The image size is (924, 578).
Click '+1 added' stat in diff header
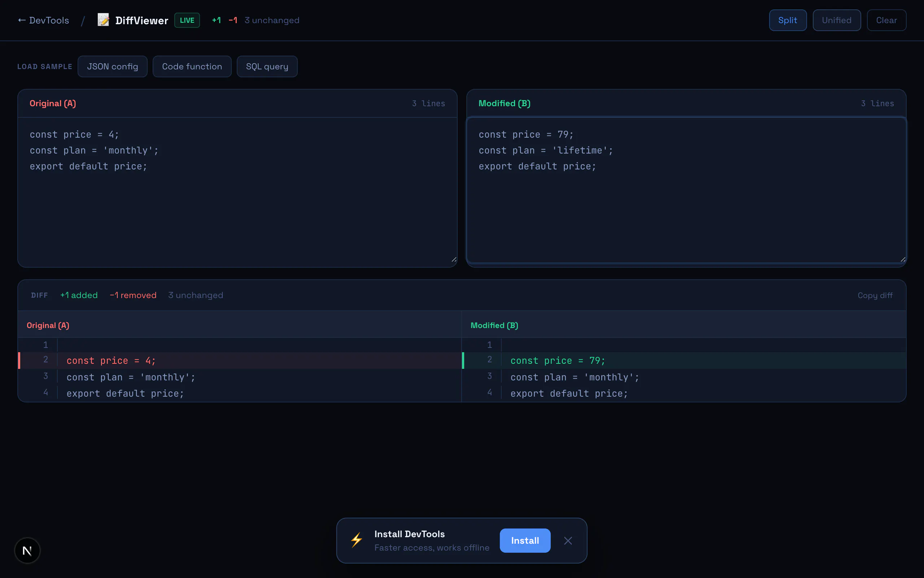click(79, 296)
